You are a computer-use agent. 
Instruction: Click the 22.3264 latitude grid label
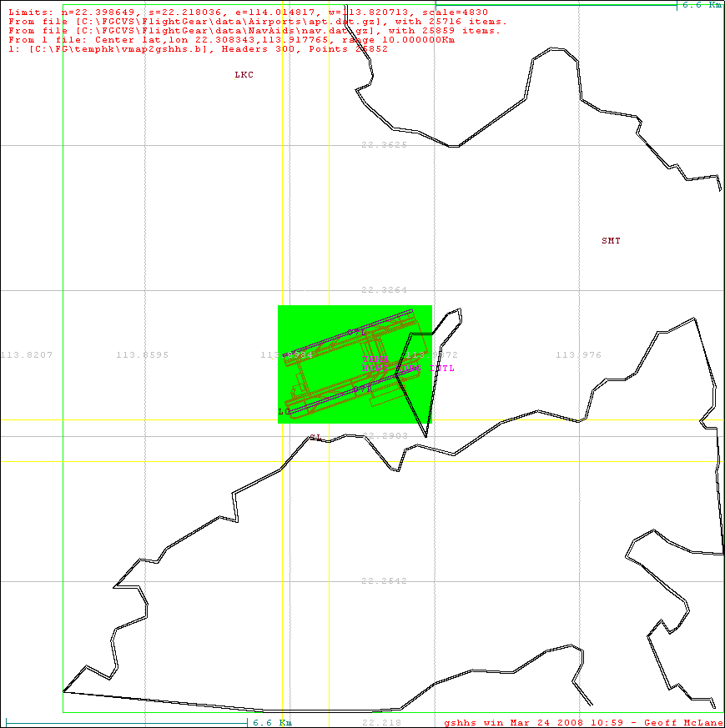384,290
